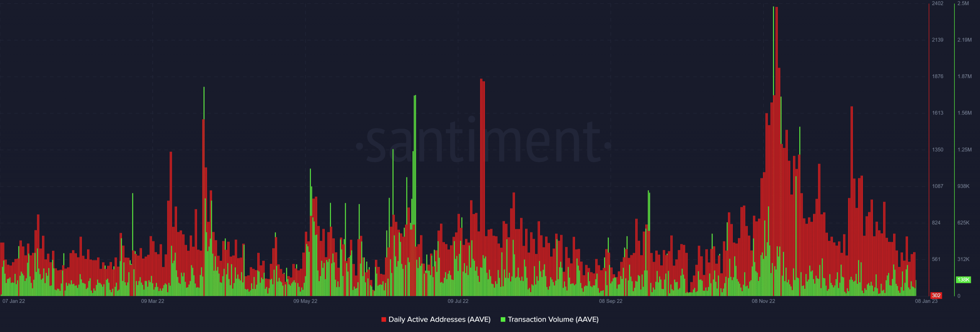
Task: Click the green 138K current value badge
Action: point(963,280)
